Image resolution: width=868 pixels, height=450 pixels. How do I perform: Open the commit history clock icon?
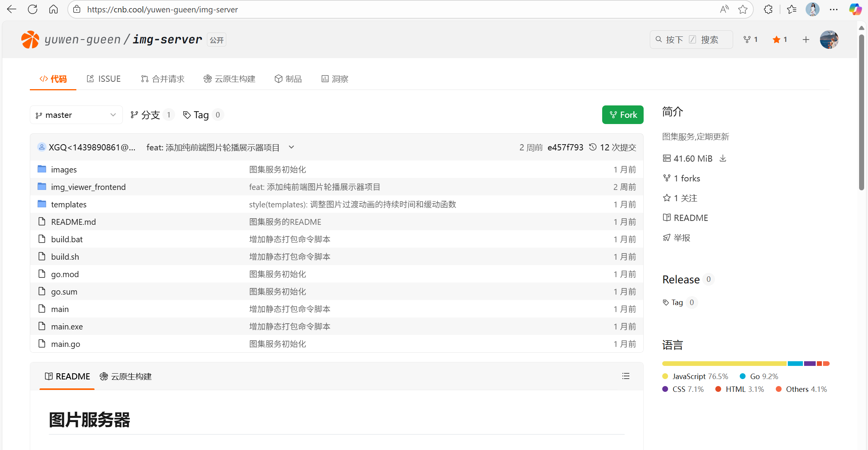[x=593, y=147]
